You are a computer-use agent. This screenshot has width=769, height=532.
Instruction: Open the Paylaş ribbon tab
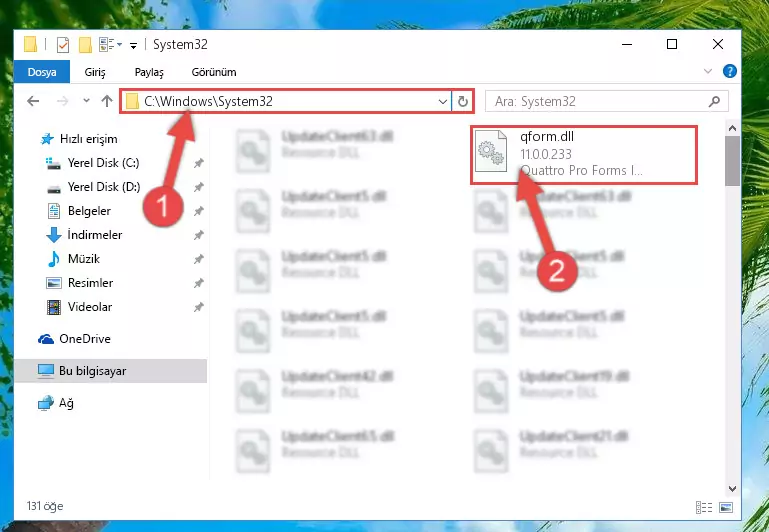[149, 72]
